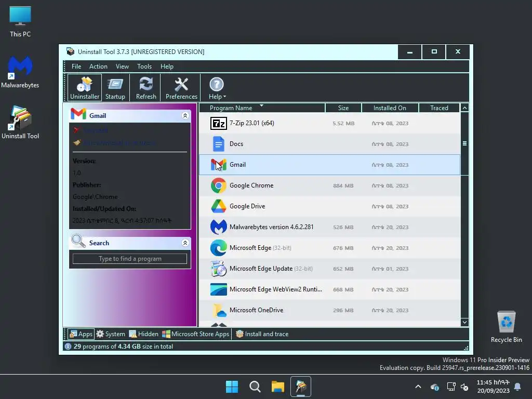
Task: Click the muted volume tray icon
Action: [x=464, y=387]
